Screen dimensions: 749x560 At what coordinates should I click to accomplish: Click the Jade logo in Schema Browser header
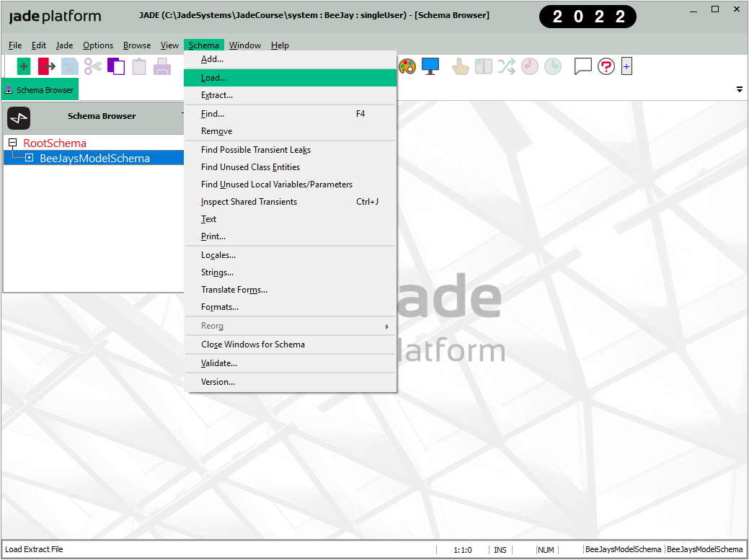pyautogui.click(x=19, y=117)
